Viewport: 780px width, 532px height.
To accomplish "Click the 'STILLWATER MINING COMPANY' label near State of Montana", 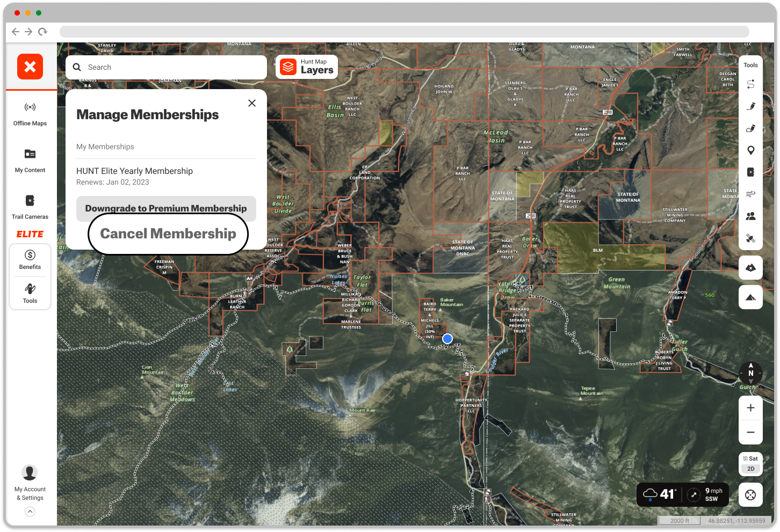I will point(675,215).
